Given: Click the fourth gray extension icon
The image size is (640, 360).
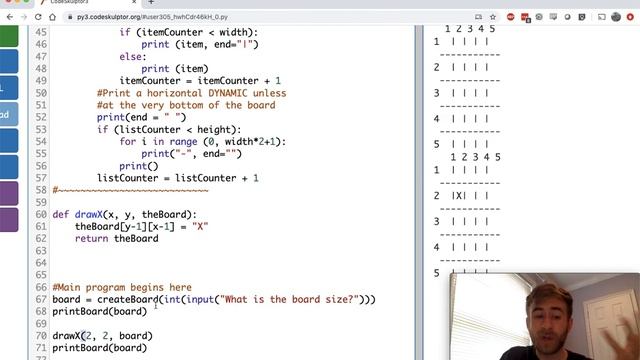Looking at the screenshot, I should pos(553,17).
